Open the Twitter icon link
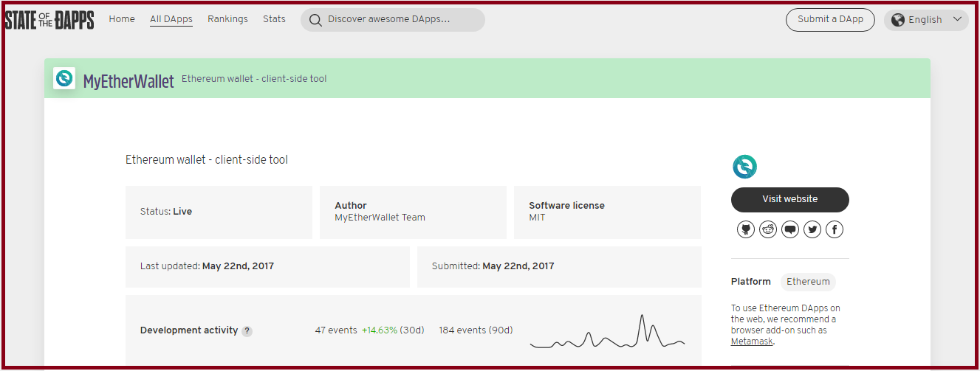This screenshot has width=980, height=371. [812, 229]
